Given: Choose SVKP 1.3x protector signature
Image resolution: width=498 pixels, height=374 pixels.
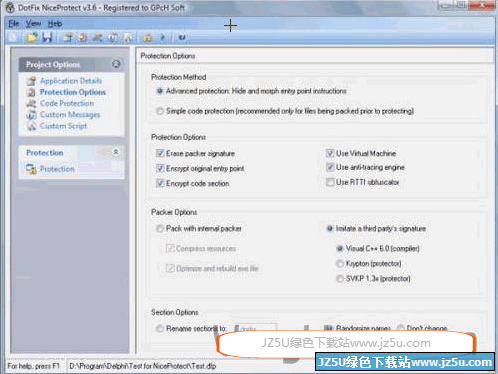Looking at the screenshot, I should 340,278.
